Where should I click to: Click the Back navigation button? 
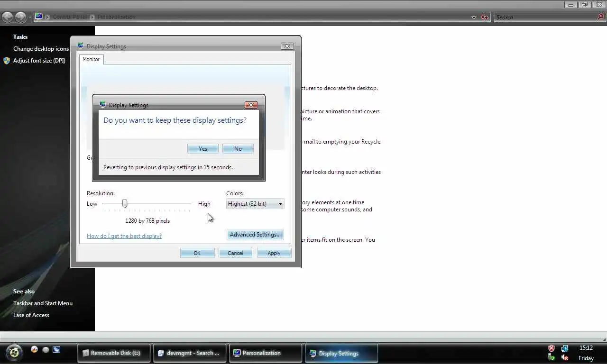(7, 18)
